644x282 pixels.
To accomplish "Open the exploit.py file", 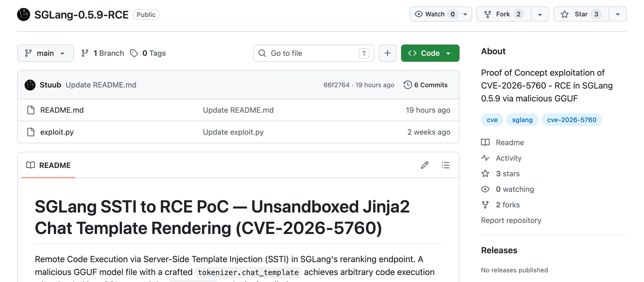I will click(57, 132).
